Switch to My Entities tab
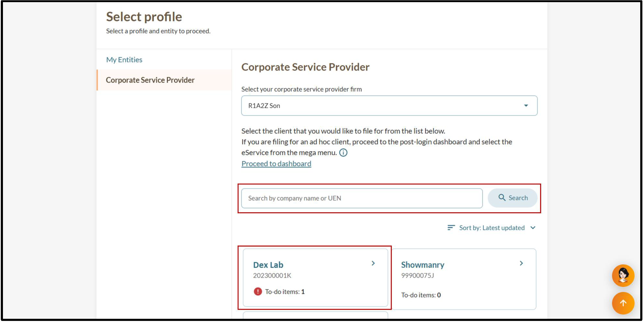The width and height of the screenshot is (644, 322). pos(124,60)
